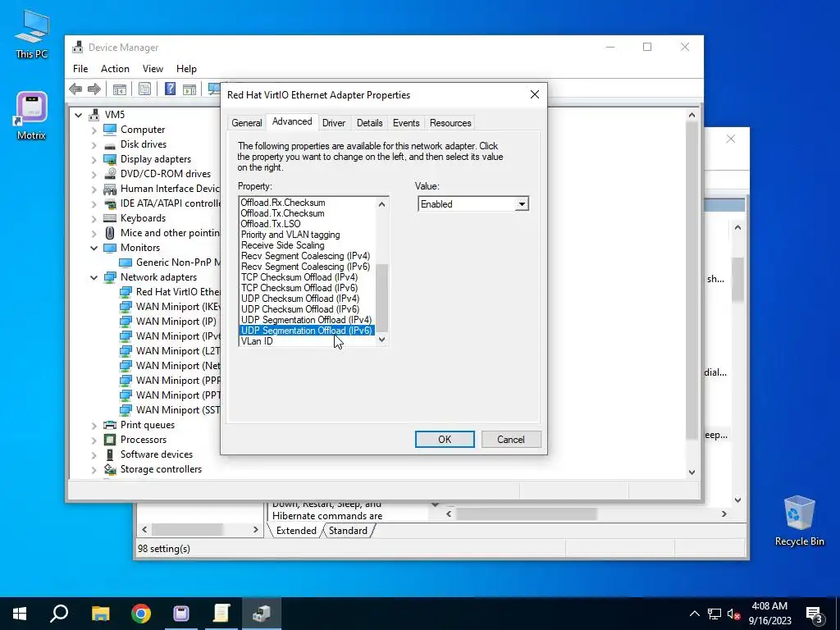The height and width of the screenshot is (630, 840).
Task: Switch to the Resources tab
Action: click(450, 123)
